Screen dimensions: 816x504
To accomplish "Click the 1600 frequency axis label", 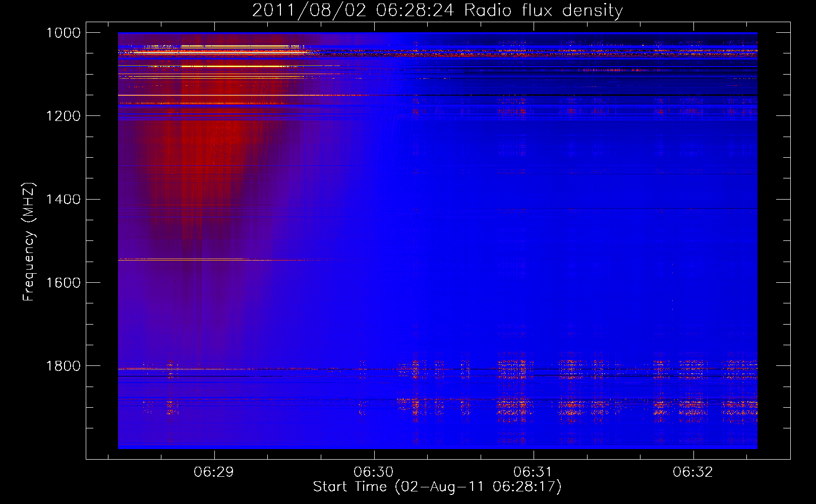I will coord(63,282).
